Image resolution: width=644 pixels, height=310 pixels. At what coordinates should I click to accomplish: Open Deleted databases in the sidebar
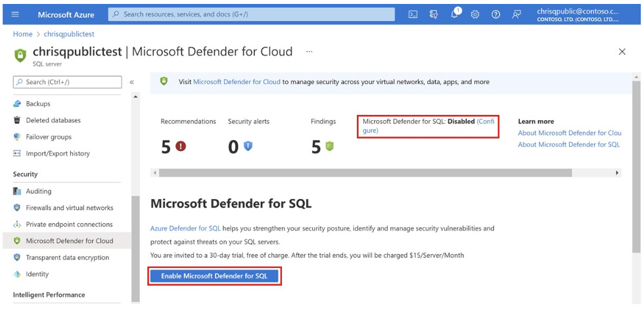coord(53,120)
